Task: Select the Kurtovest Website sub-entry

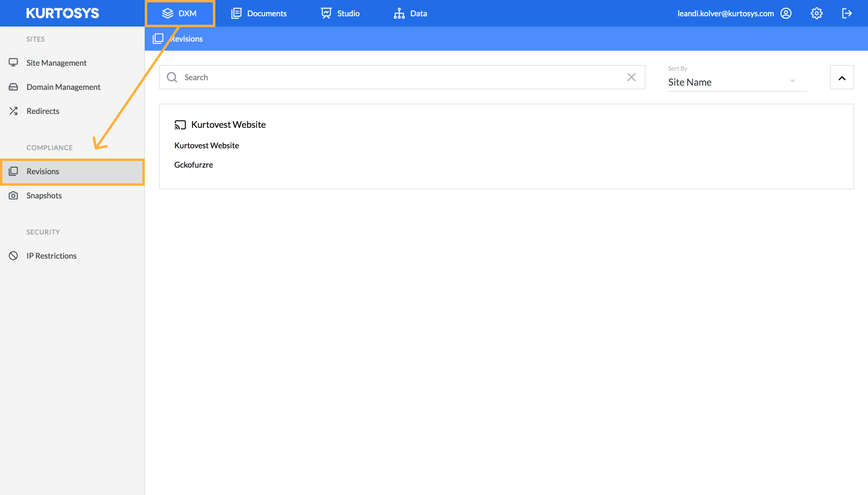Action: (206, 145)
